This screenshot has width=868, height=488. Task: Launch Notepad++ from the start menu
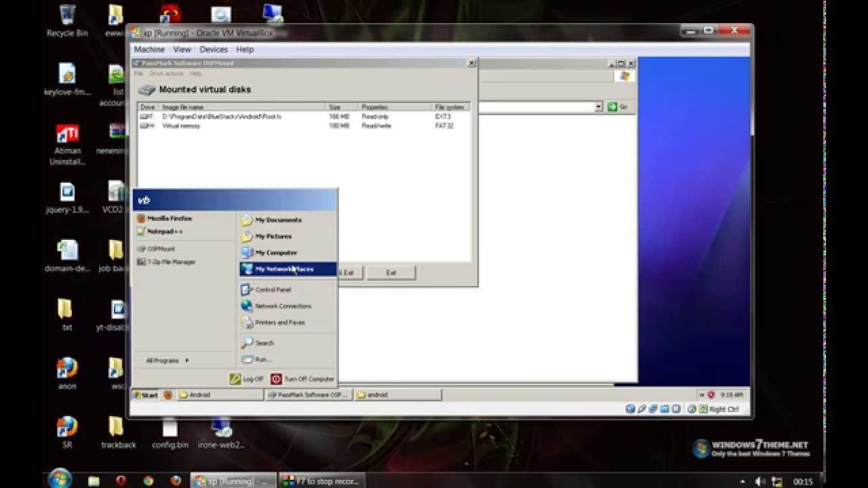160,231
